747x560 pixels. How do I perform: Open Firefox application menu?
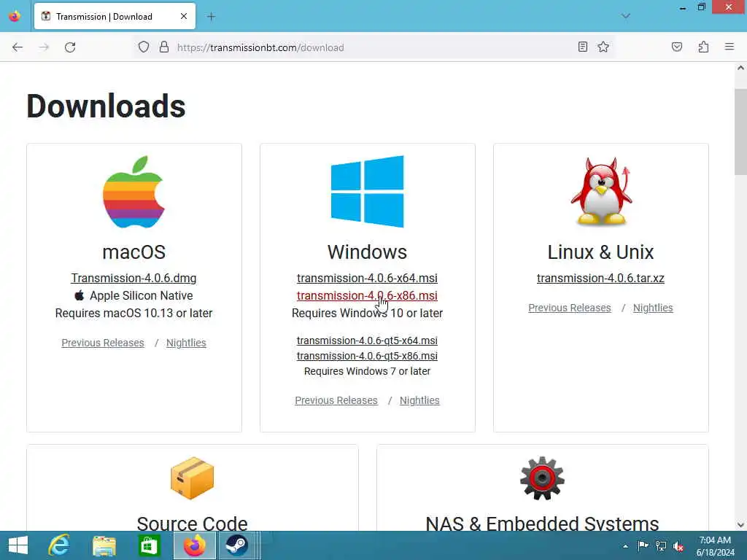[x=729, y=47]
